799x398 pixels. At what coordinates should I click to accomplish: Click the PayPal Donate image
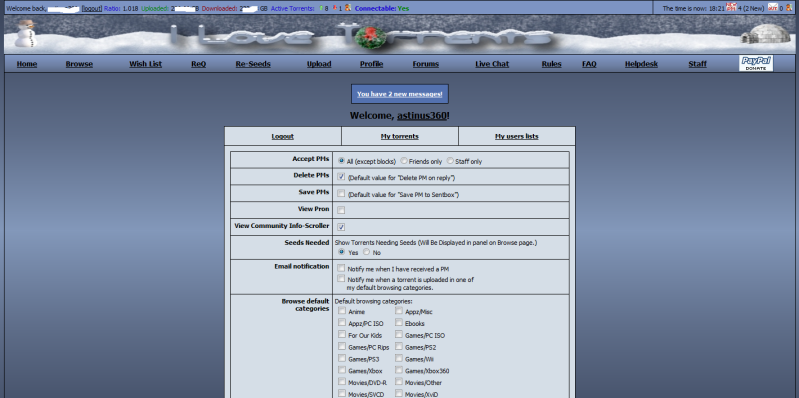pyautogui.click(x=756, y=64)
